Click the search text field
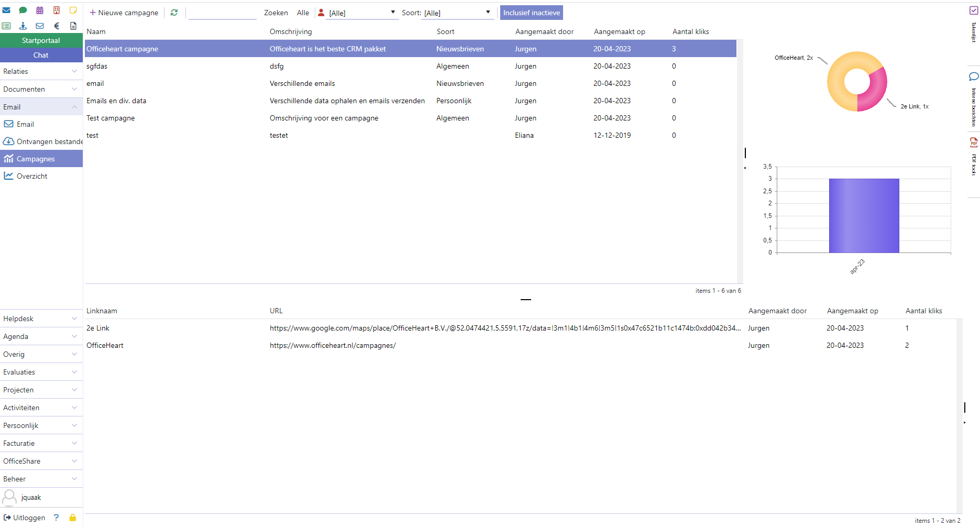Viewport: 980px width, 527px height. [x=222, y=13]
